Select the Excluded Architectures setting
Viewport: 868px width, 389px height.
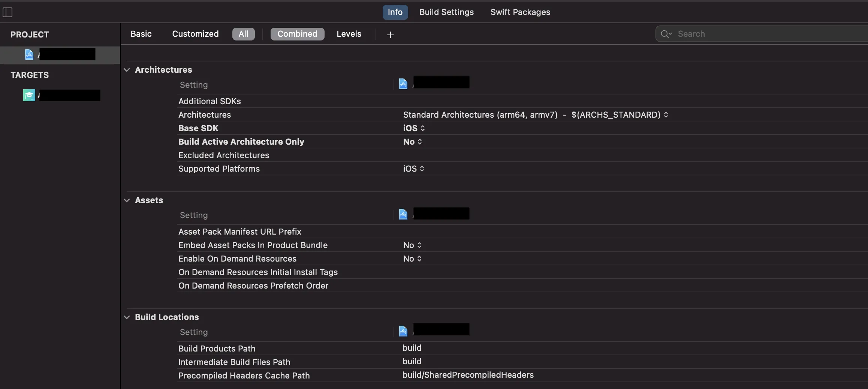[x=224, y=155]
